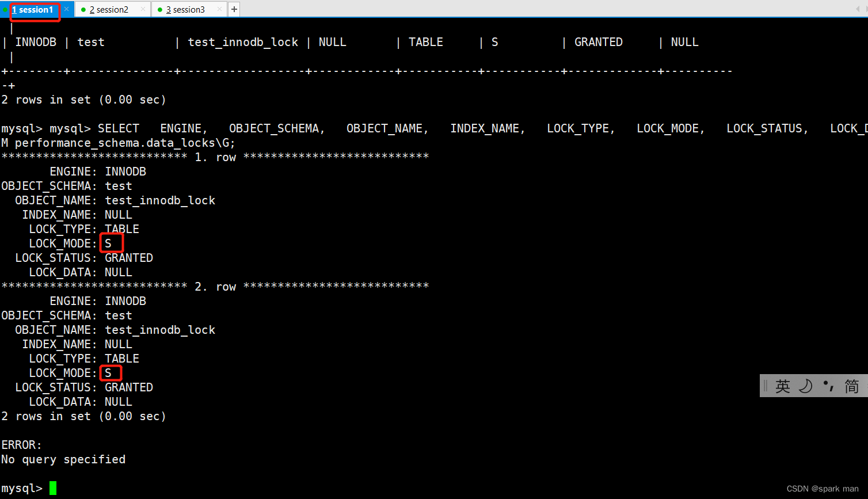Click "LOCK_TYPE: TABLE" under the 2. row header
Image resolution: width=868 pixels, height=499 pixels.
[x=84, y=359]
